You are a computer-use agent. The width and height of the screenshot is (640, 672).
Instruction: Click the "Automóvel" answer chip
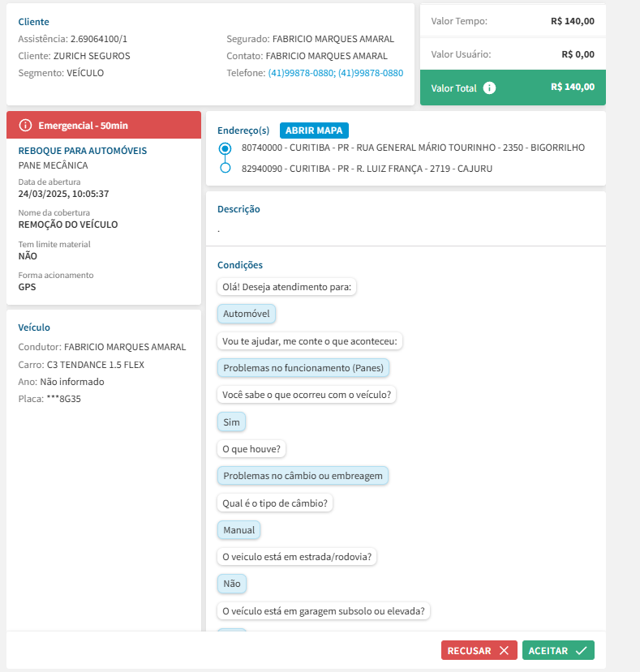click(x=247, y=314)
